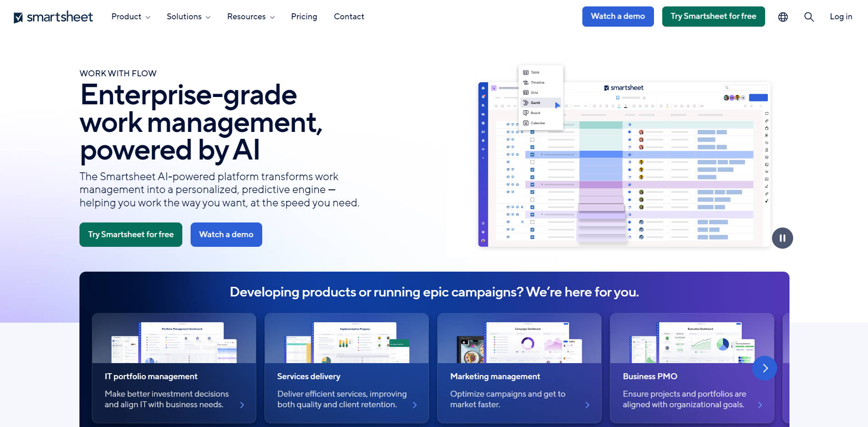Pause the hero animation

pos(783,238)
